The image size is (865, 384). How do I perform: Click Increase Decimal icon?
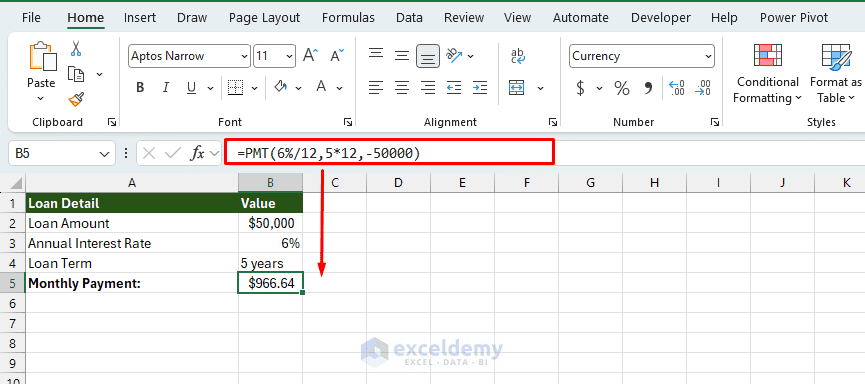tap(676, 88)
